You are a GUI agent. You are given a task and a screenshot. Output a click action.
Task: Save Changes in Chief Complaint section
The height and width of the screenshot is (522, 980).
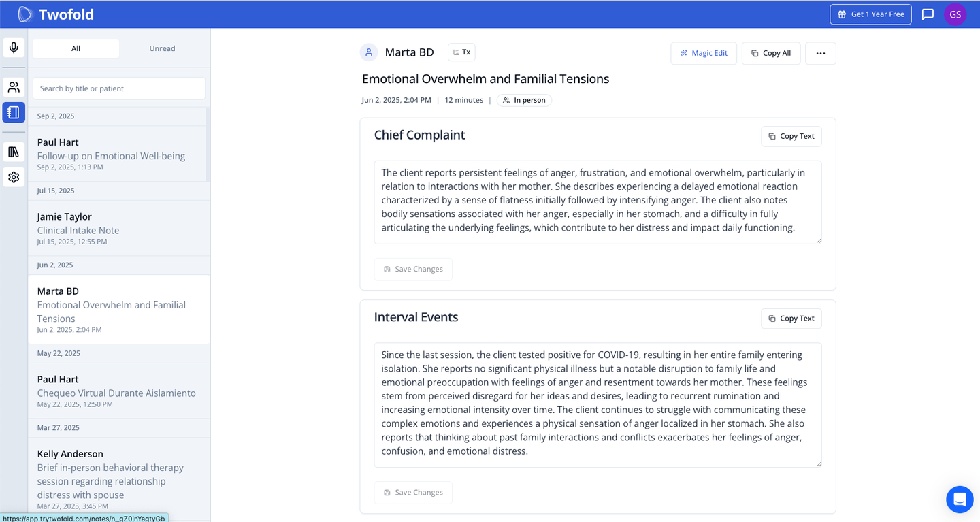pos(413,269)
